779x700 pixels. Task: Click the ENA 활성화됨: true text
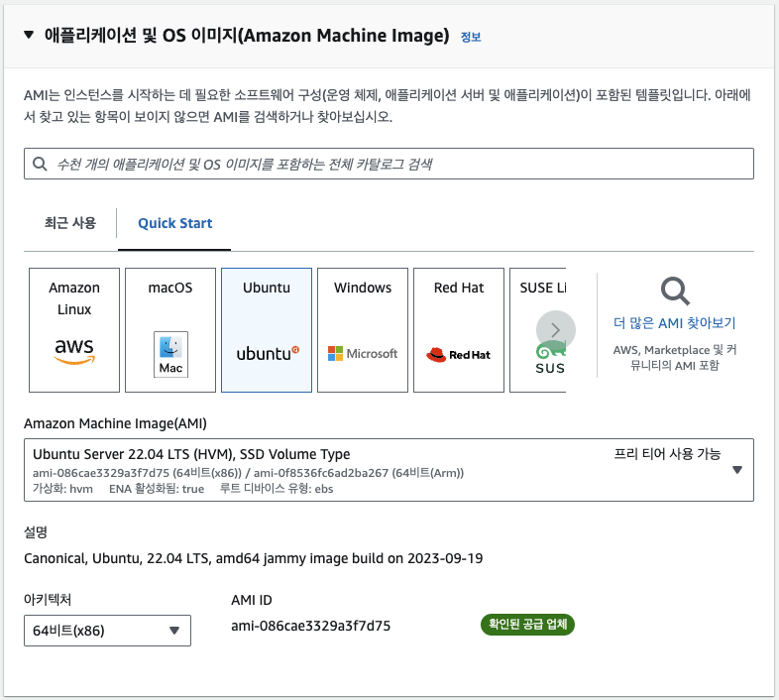tap(157, 489)
